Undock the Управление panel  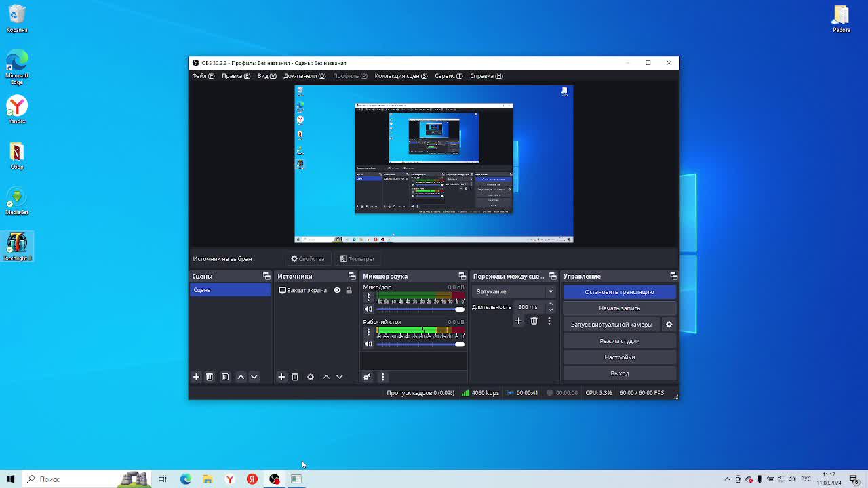coord(673,277)
